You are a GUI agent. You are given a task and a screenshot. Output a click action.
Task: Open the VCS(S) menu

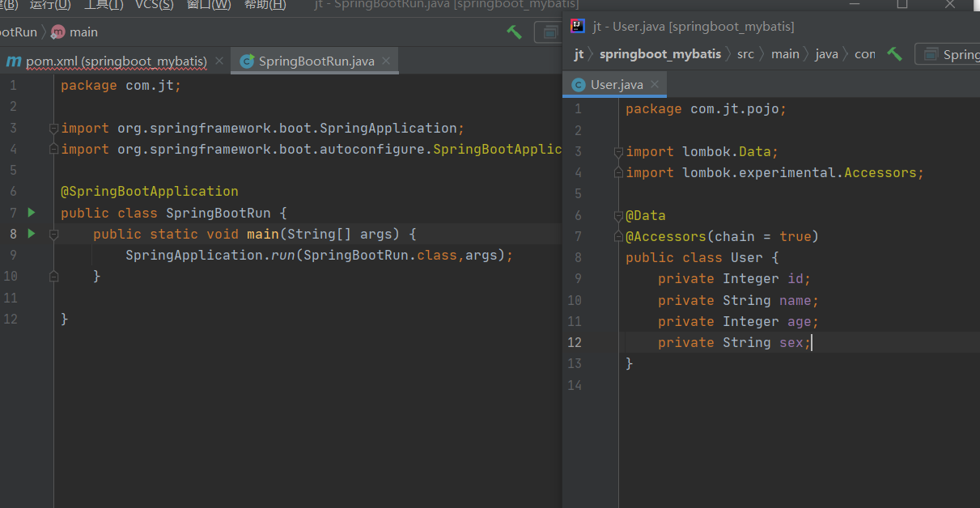tap(154, 5)
